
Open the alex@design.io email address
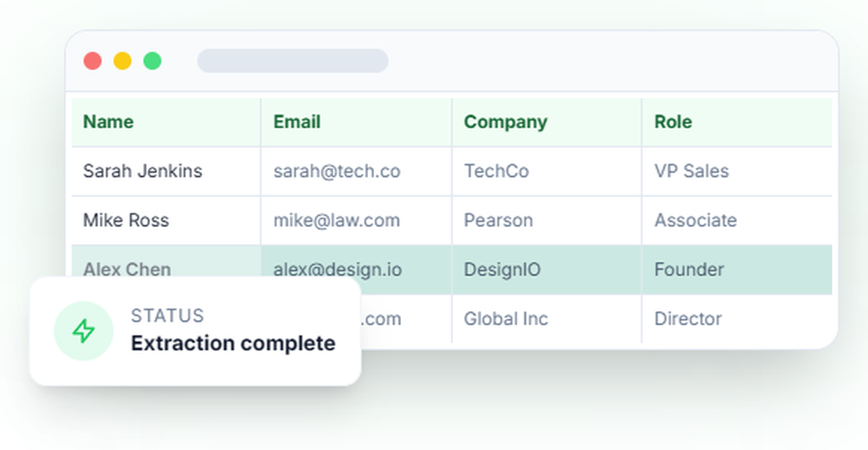pyautogui.click(x=338, y=270)
